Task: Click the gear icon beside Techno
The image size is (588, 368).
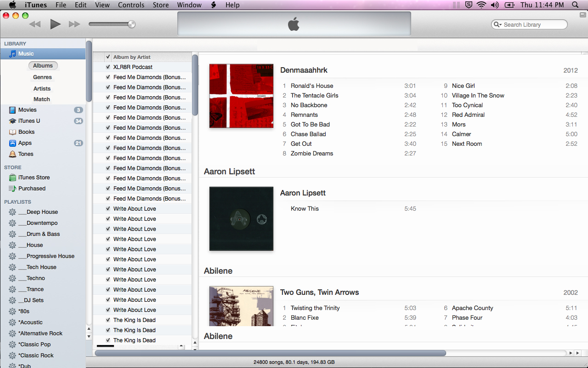Action: 12,278
